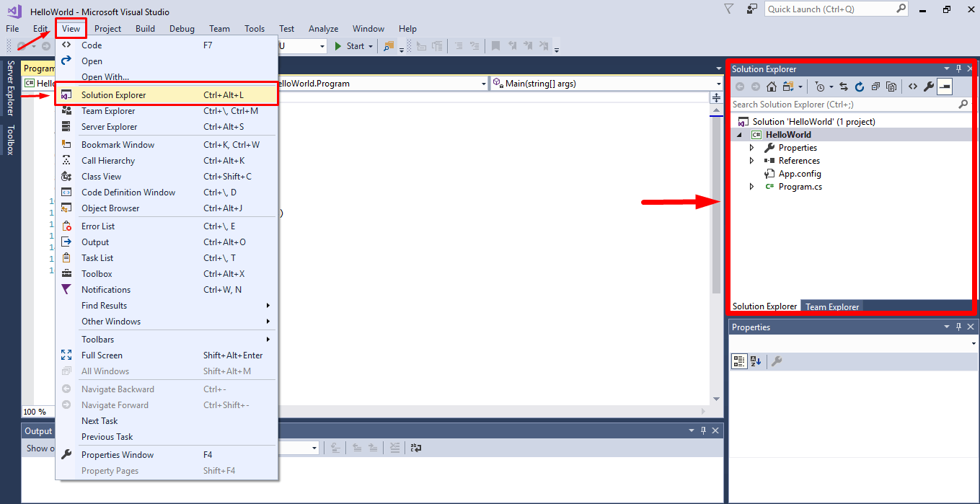Open the Team Explorer tab
The image size is (980, 504).
[x=831, y=306]
